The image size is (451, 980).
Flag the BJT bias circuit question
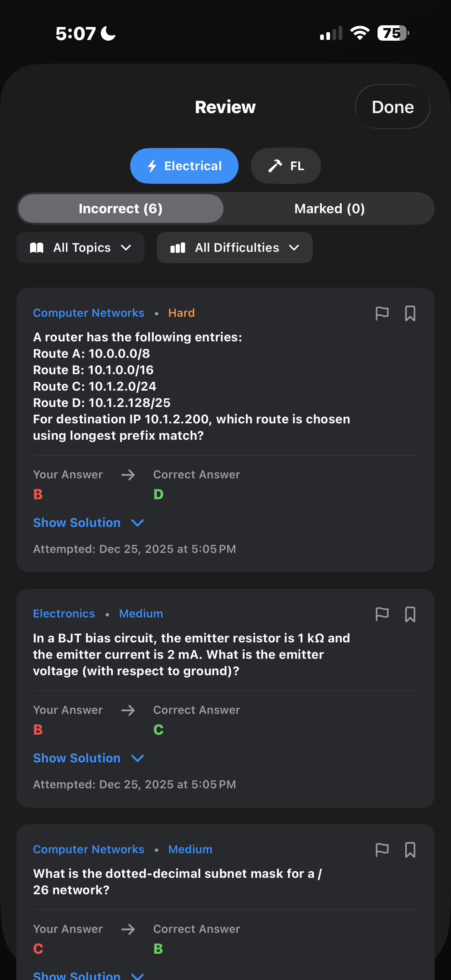point(382,614)
